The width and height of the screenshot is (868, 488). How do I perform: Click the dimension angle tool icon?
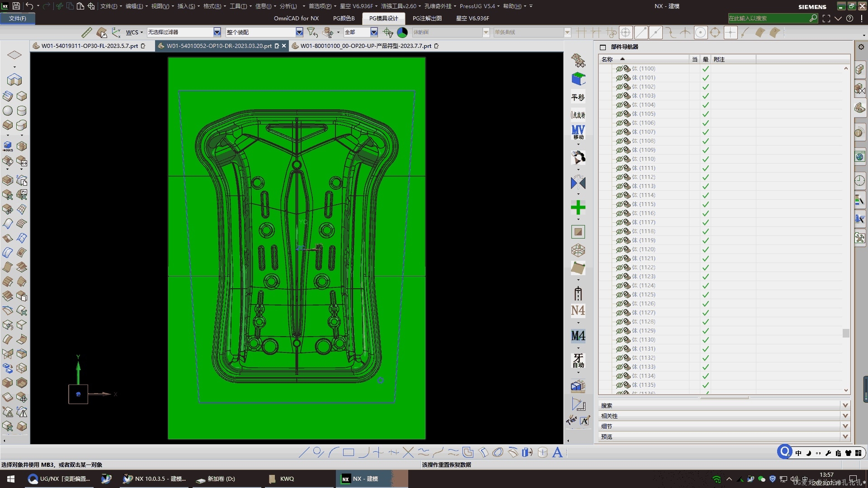coord(578,404)
